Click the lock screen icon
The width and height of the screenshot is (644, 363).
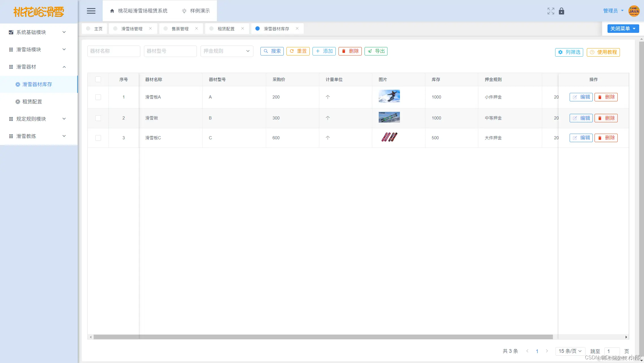pos(561,11)
